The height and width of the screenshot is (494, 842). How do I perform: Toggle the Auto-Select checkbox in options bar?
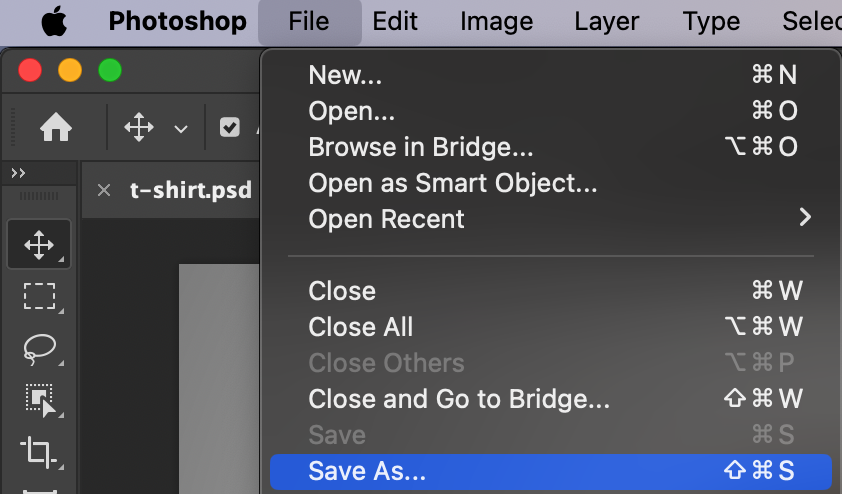pyautogui.click(x=230, y=127)
